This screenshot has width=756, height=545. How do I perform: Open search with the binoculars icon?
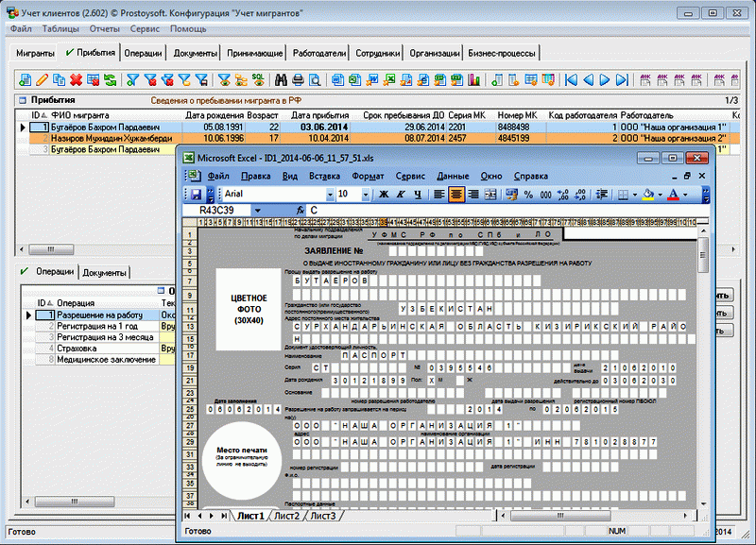click(x=280, y=80)
